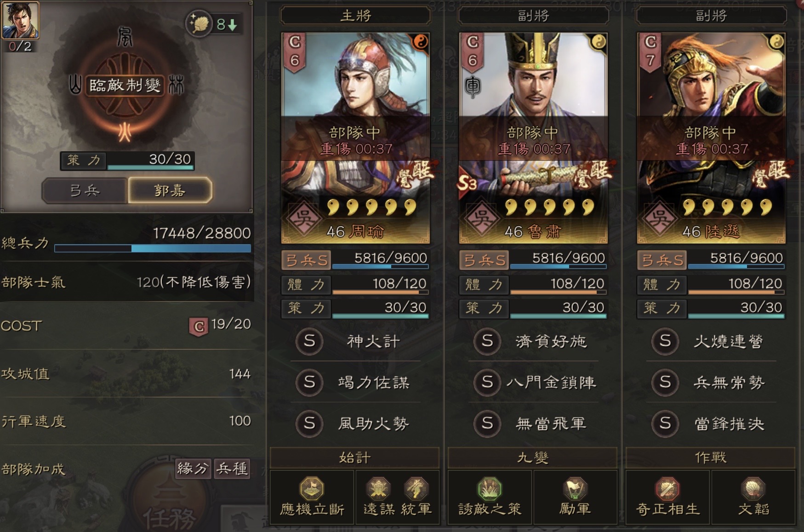Open the 奇正相生 tactic icon
804x532 pixels.
(667, 488)
